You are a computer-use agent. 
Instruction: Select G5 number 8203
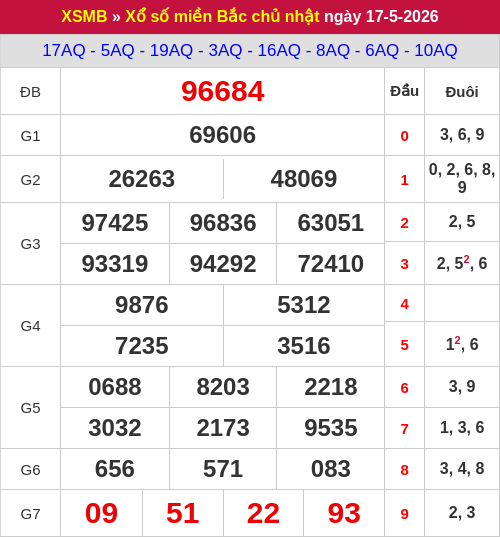coord(223,387)
